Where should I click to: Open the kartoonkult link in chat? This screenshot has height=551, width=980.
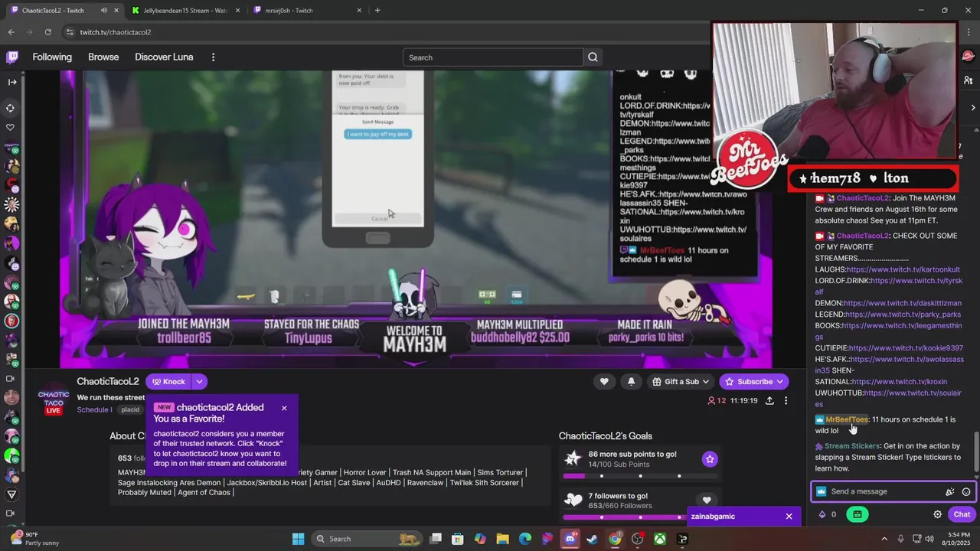tap(903, 270)
